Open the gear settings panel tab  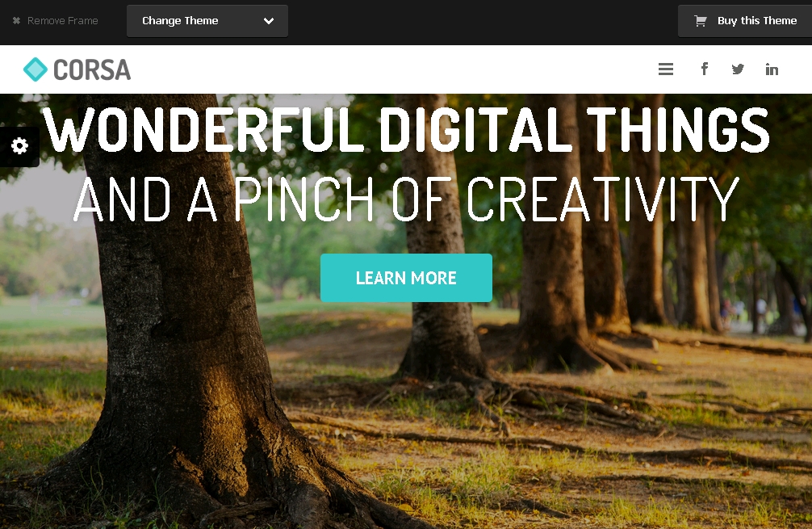click(19, 147)
